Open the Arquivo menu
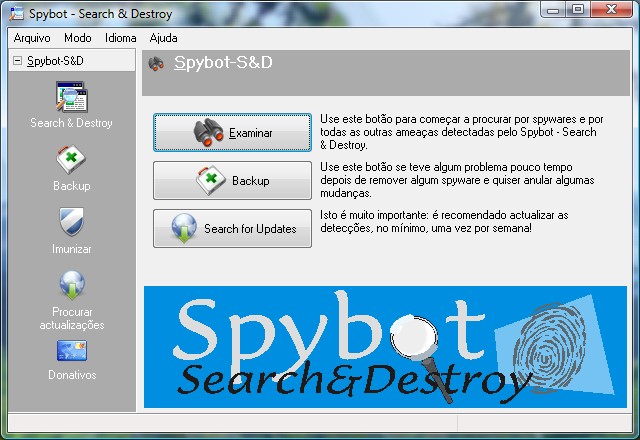The width and height of the screenshot is (640, 440). tap(32, 38)
